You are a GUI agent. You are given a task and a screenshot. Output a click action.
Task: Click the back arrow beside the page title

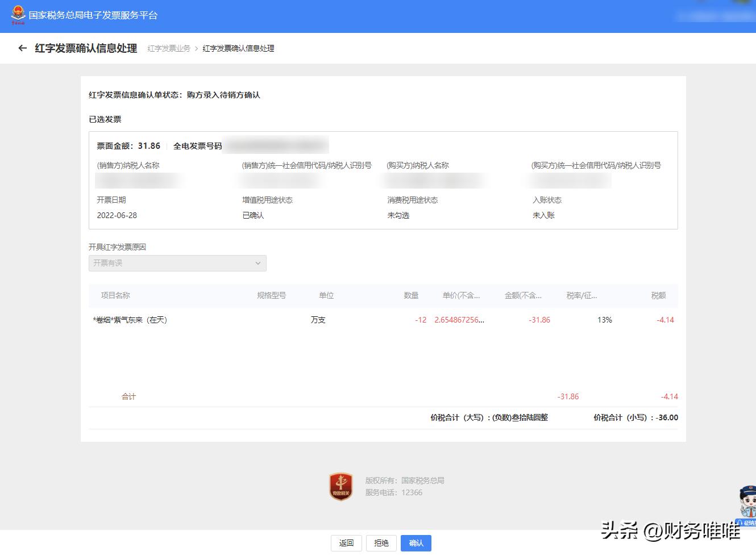[x=22, y=48]
